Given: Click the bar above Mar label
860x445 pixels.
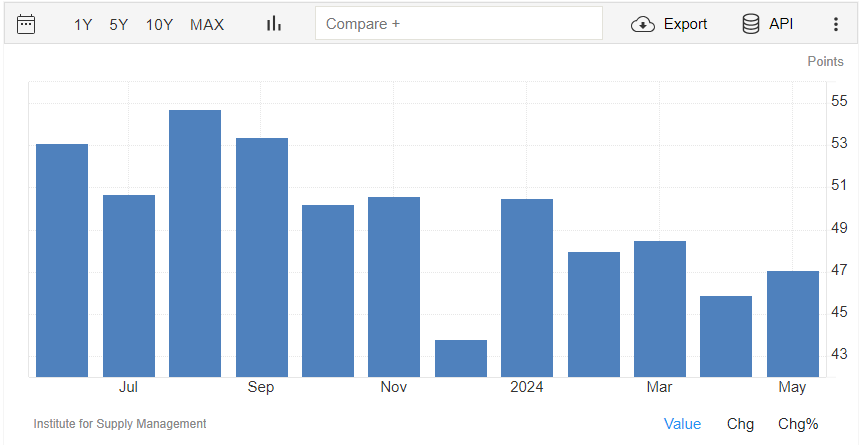Looking at the screenshot, I should [660, 309].
